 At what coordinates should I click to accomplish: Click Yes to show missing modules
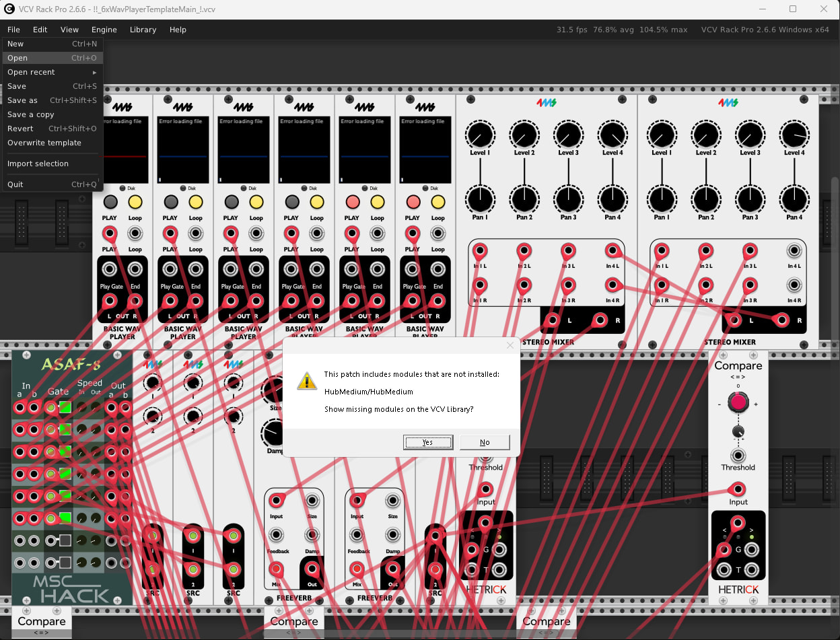point(427,442)
